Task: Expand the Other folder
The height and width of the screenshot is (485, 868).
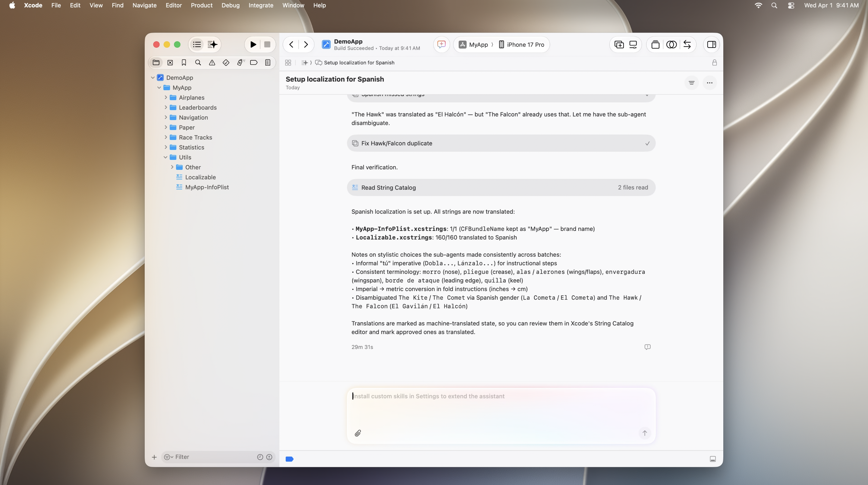Action: [x=172, y=167]
